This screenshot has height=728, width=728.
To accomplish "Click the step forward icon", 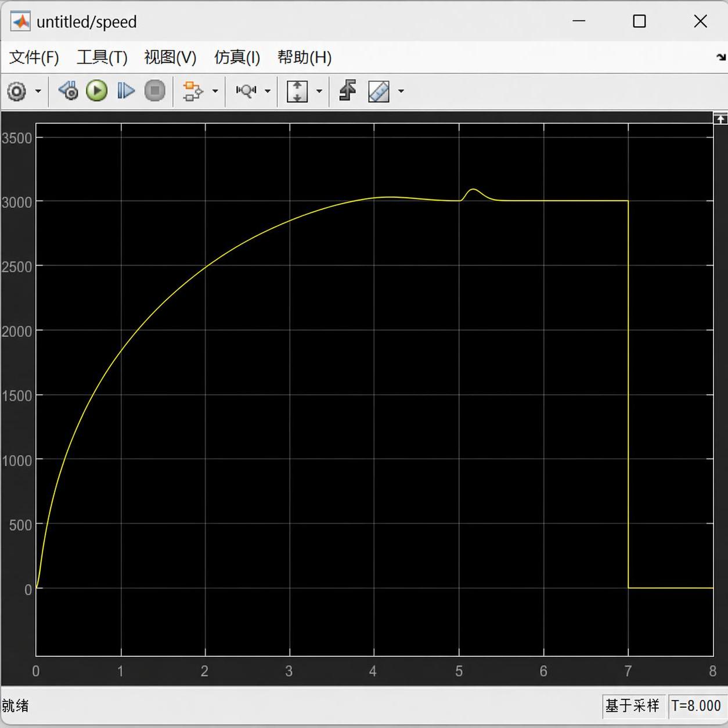I will [x=125, y=91].
